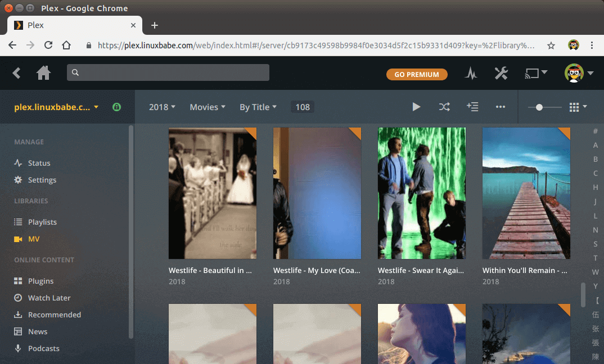Open server settings wrench icon
The height and width of the screenshot is (364, 604).
pos(501,73)
